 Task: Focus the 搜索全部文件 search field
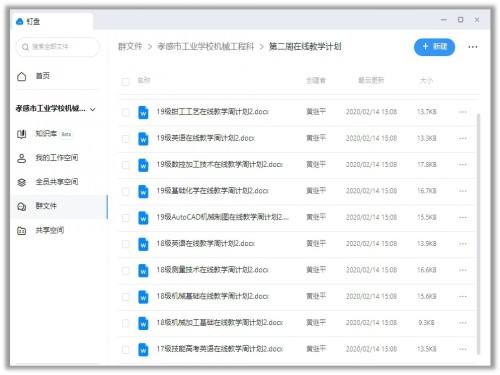pos(57,47)
